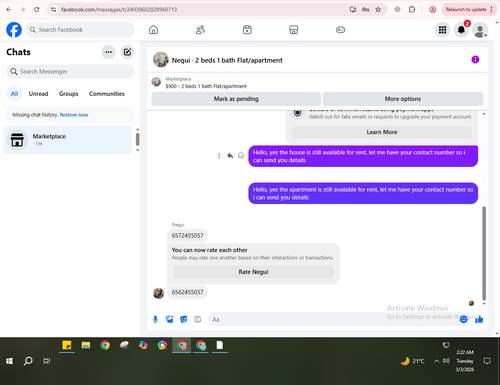Screen dimensions: 500x385
Task: Click the 6562455057 message bubble
Action: pos(187,292)
